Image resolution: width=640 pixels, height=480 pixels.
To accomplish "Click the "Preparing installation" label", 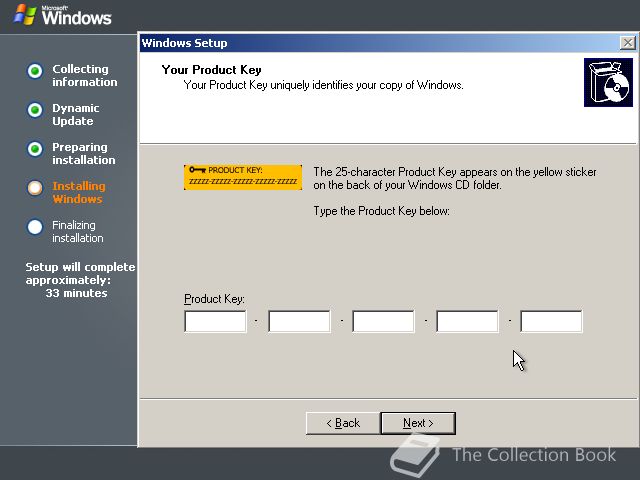I will 84,153.
